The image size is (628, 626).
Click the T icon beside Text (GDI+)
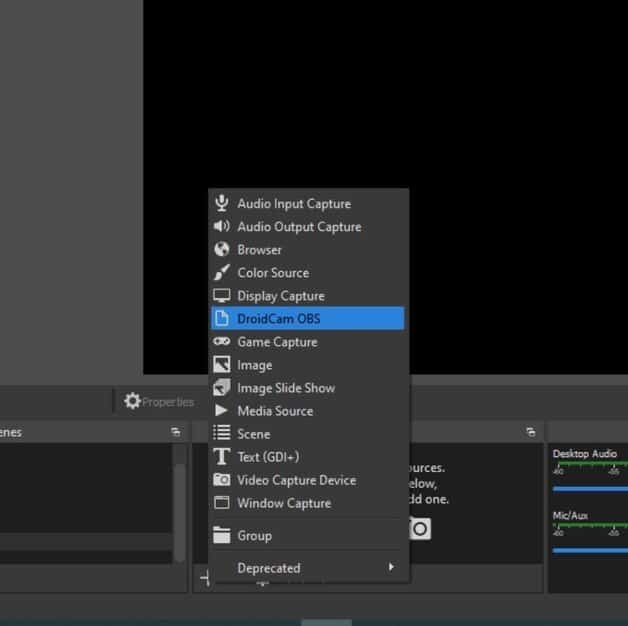click(221, 456)
